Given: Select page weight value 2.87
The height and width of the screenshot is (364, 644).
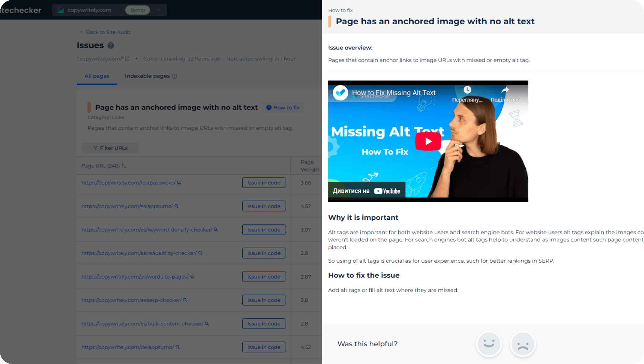Looking at the screenshot, I should tap(306, 277).
